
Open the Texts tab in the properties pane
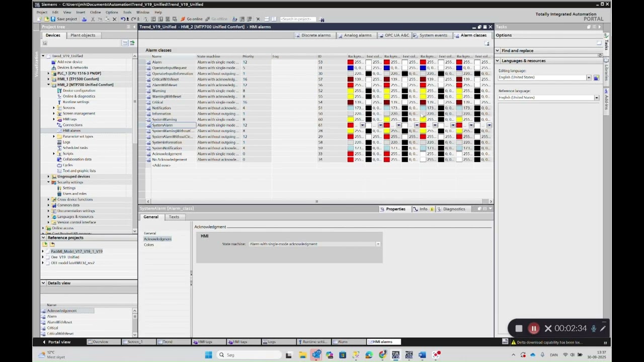[174, 217]
